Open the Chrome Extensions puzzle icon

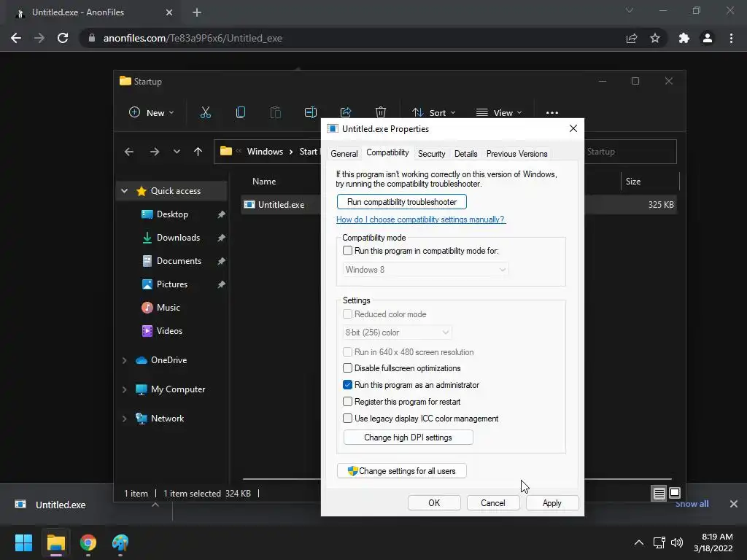(684, 38)
